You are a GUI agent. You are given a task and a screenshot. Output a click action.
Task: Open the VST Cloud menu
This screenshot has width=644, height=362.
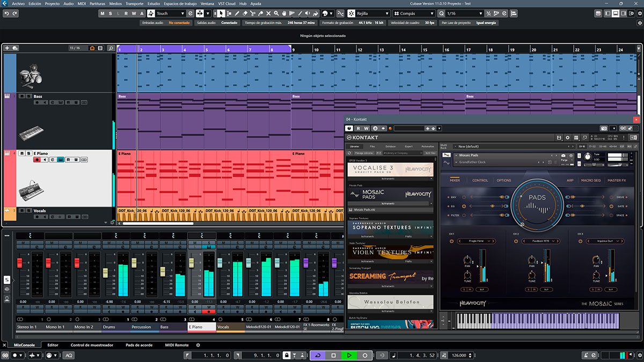pos(226,3)
